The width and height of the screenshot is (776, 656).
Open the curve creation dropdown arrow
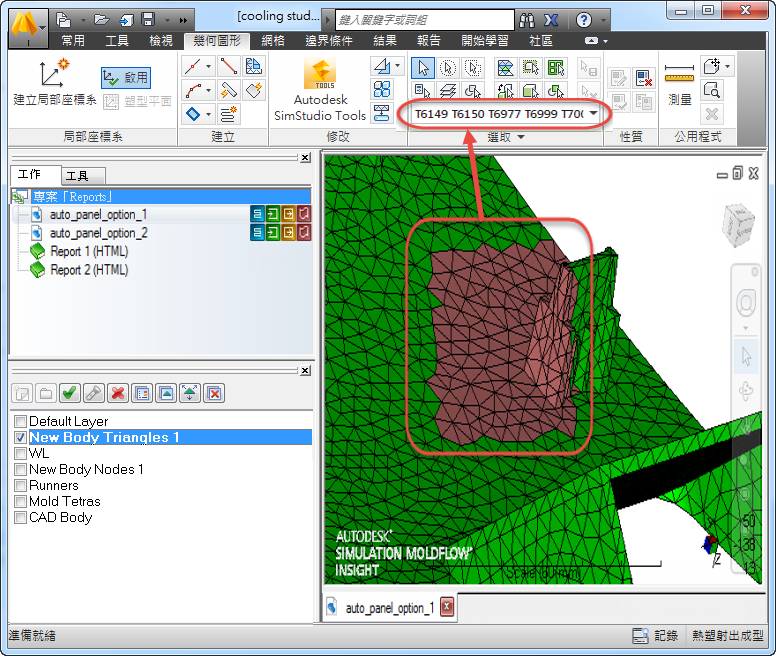[x=208, y=90]
